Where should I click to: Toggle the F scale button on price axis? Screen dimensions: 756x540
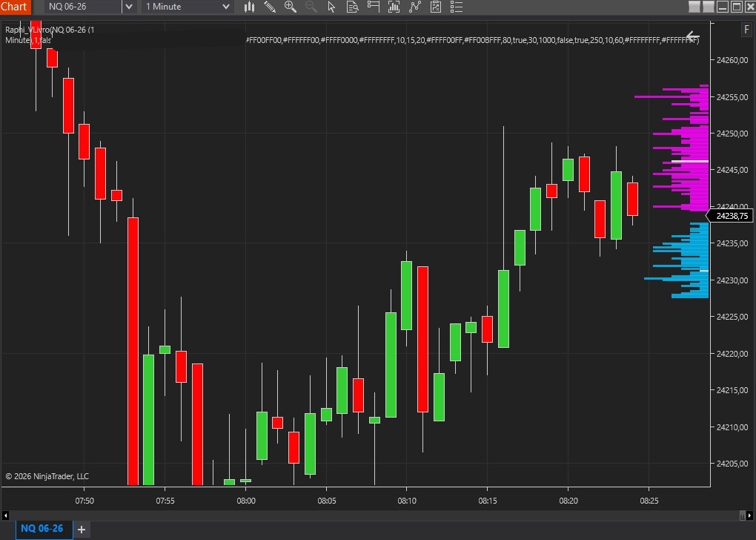[x=746, y=30]
